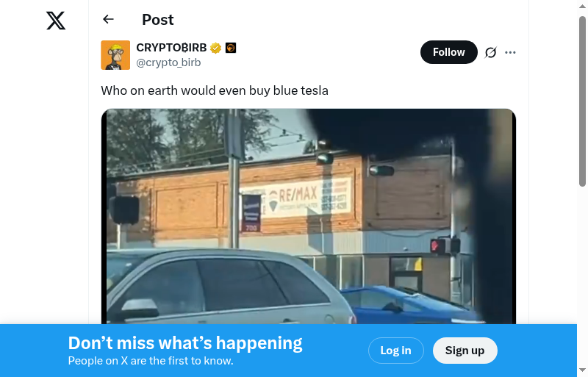
Task: Click the tweet text about blue tesla
Action: pyautogui.click(x=215, y=91)
